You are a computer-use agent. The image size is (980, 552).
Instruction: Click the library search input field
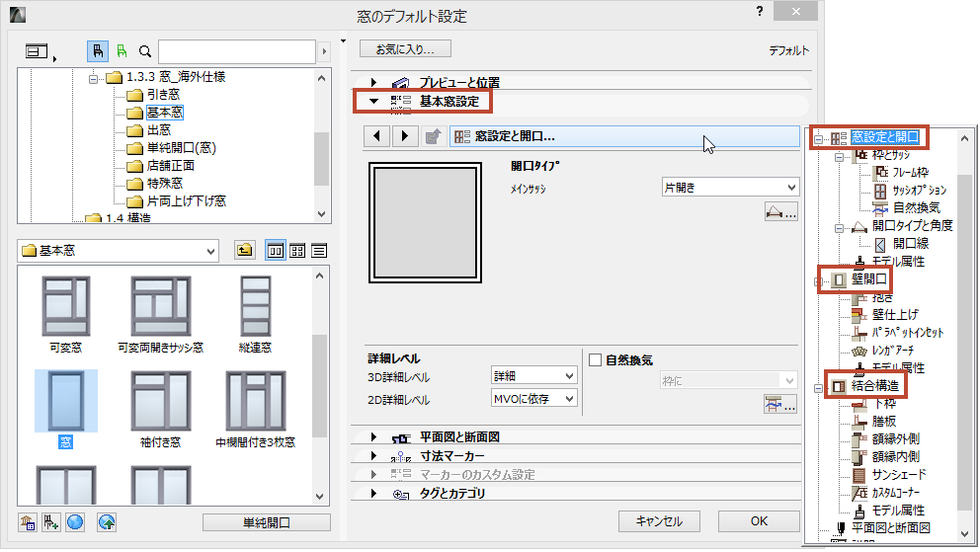point(237,51)
